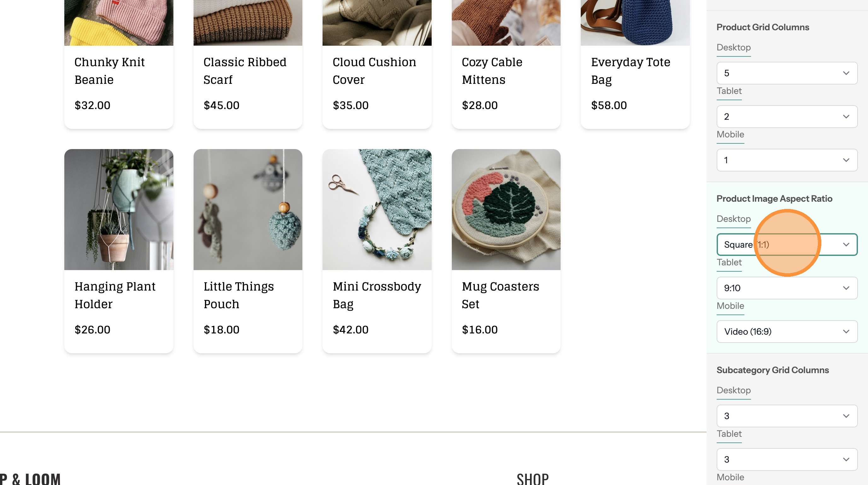The height and width of the screenshot is (485, 868).
Task: Open the Everyday Tote Bag title link
Action: 631,71
